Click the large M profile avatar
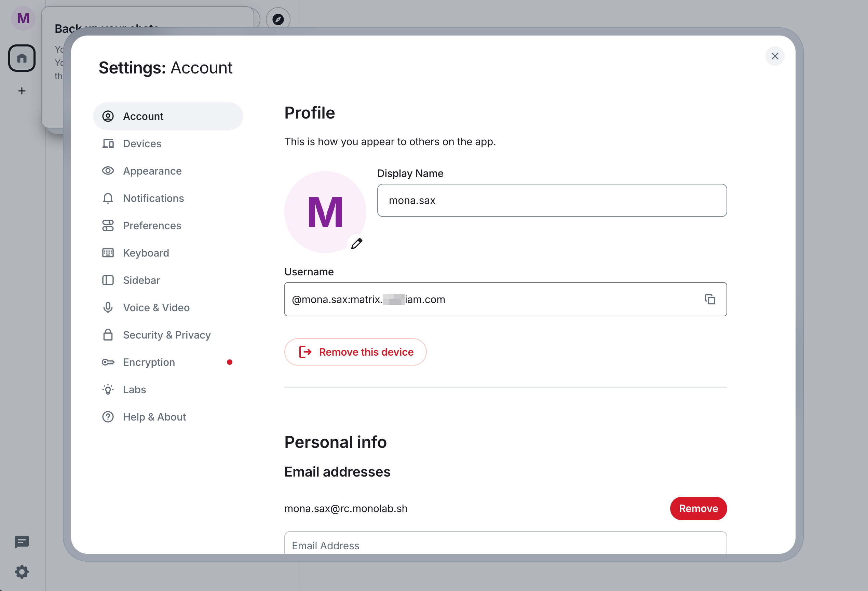The image size is (868, 591). pyautogui.click(x=325, y=212)
